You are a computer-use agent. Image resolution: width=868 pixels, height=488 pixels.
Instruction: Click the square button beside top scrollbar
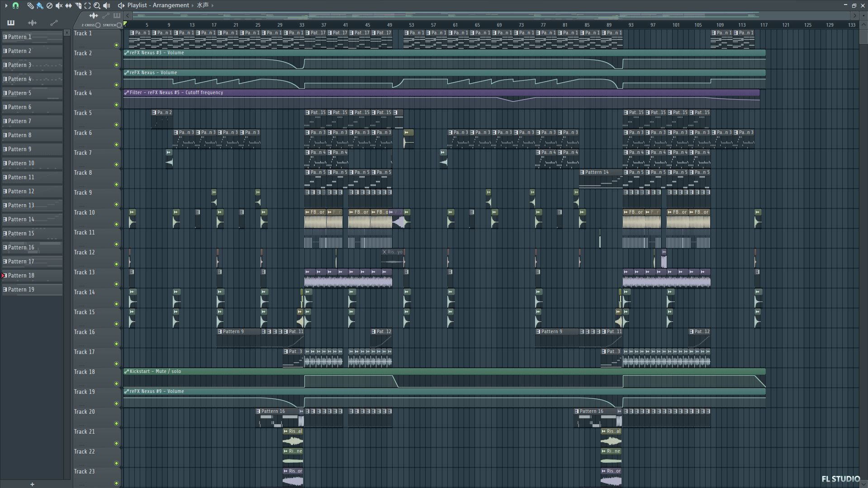(863, 15)
